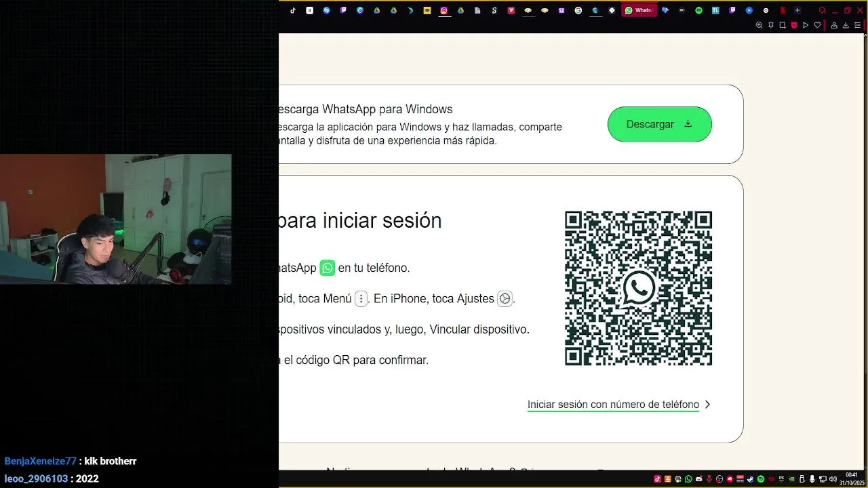Switch to the TL browser tab
Viewport: 868px width, 488px height.
pos(715,10)
